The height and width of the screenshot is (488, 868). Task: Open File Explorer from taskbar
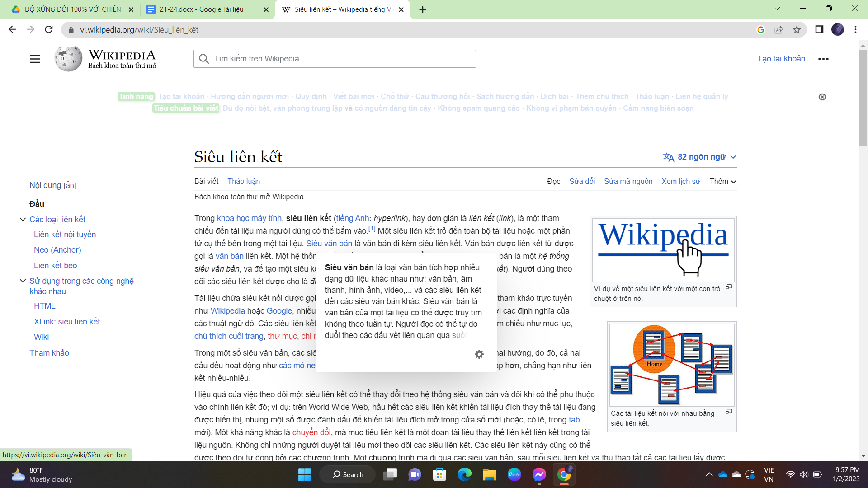click(489, 474)
